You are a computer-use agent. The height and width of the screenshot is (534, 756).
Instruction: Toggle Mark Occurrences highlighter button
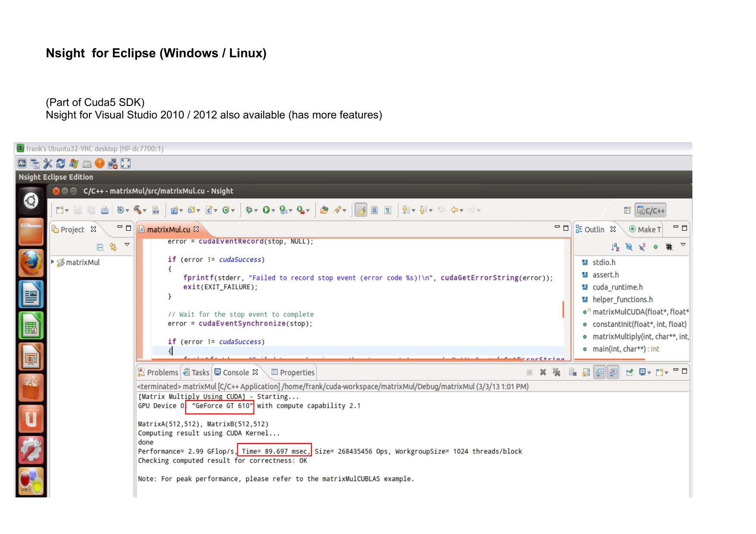click(361, 210)
